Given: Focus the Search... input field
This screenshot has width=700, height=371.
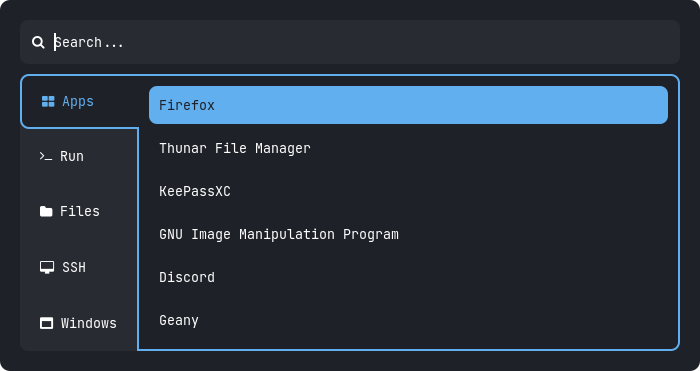Looking at the screenshot, I should pos(350,42).
